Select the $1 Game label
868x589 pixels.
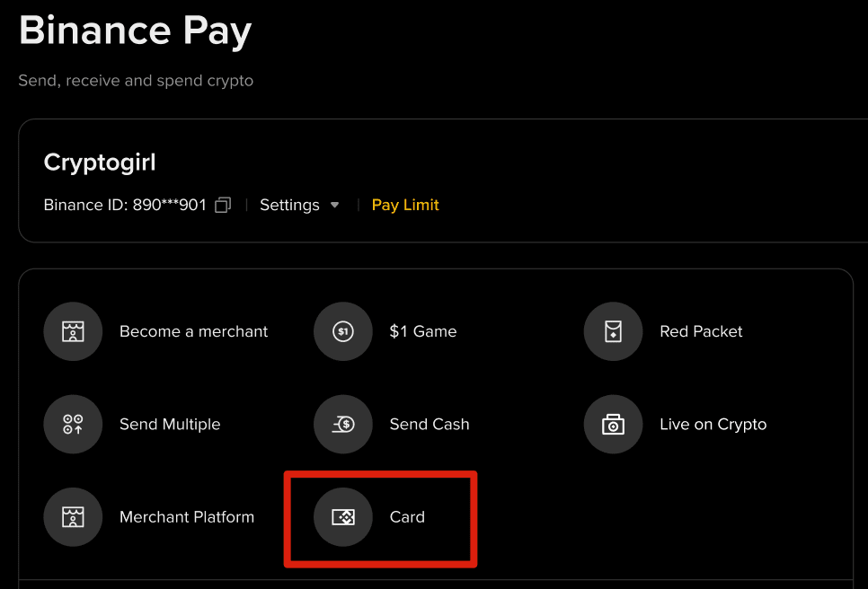423,331
